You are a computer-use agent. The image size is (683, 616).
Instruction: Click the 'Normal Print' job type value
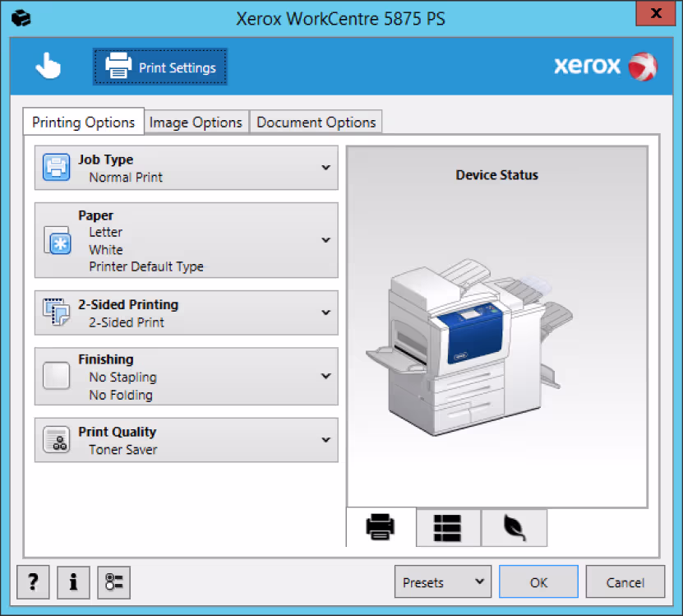(x=126, y=177)
